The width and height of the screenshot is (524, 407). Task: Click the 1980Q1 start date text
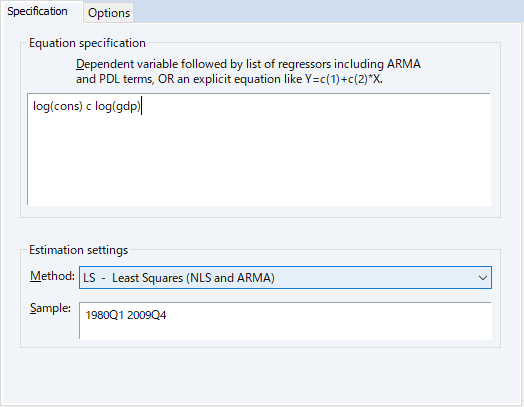tap(105, 315)
